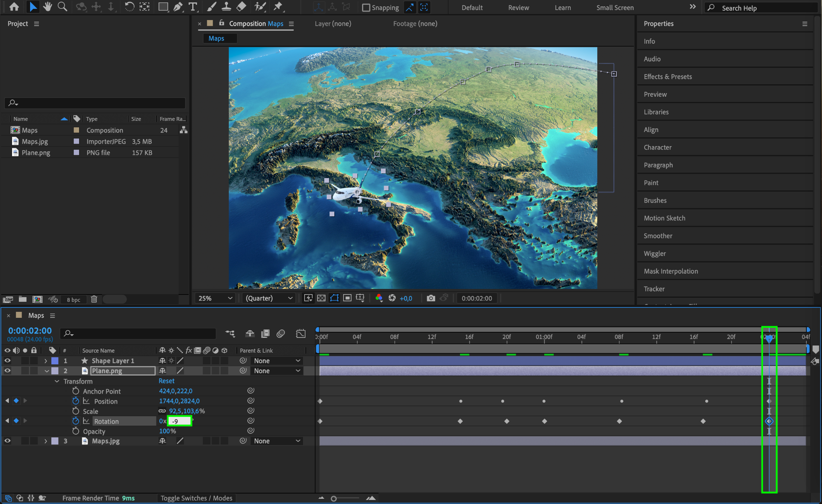This screenshot has height=504, width=822.
Task: Select the Hand tool
Action: click(x=48, y=7)
